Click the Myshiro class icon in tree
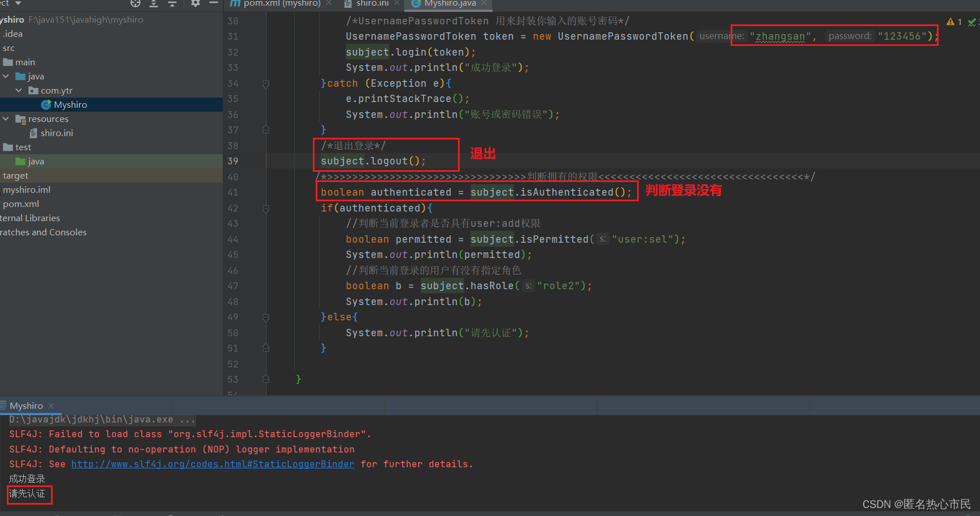This screenshot has height=516, width=980. coord(46,105)
